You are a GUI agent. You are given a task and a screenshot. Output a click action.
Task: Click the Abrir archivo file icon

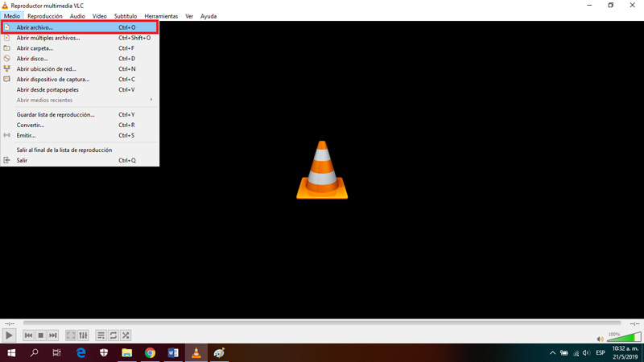[7, 27]
